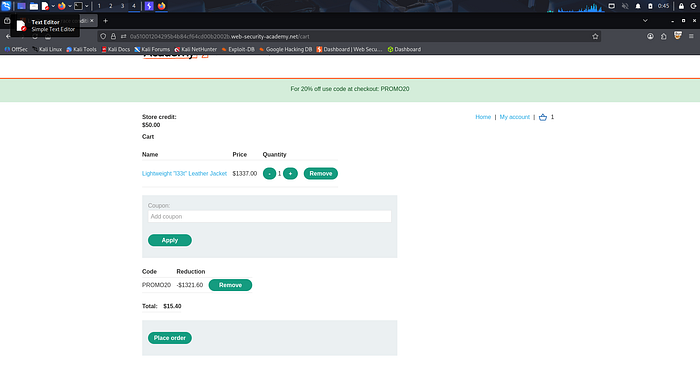The width and height of the screenshot is (700, 366).
Task: Open the logout power icon in the panel
Action: [694, 6]
